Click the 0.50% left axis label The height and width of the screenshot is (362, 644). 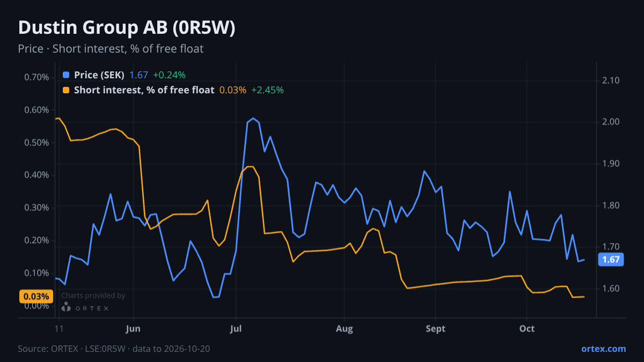click(x=36, y=143)
